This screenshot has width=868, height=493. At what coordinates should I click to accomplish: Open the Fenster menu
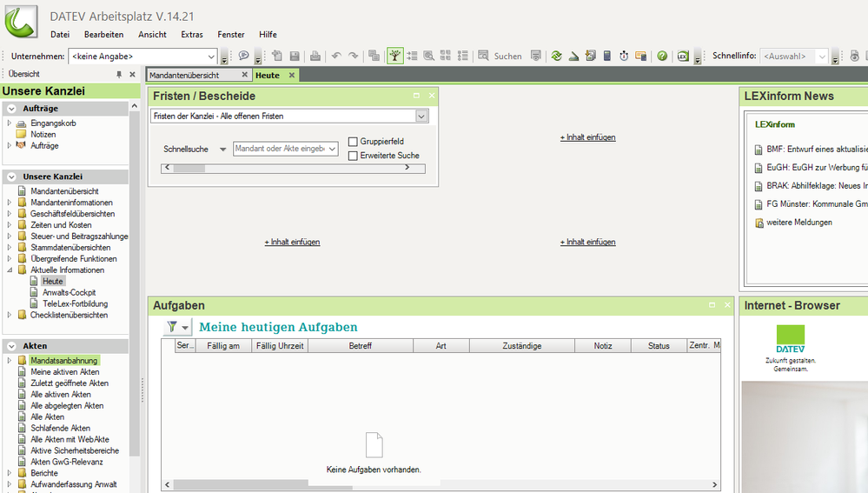coord(231,34)
